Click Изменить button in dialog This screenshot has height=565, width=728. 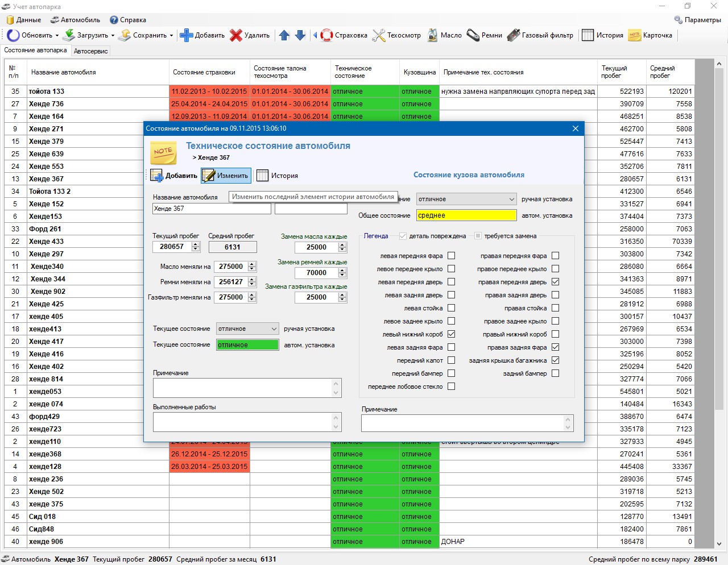click(226, 176)
